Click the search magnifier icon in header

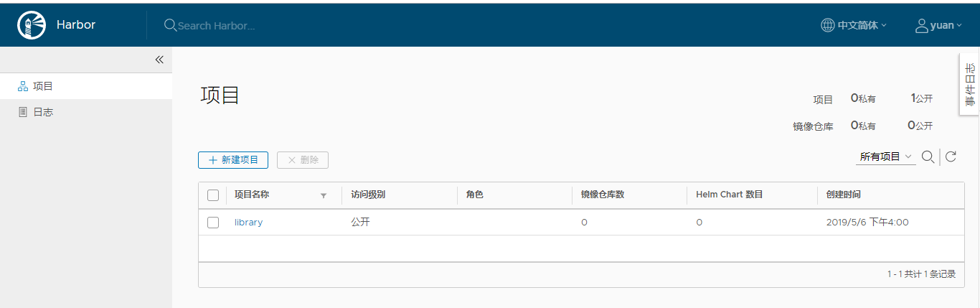click(170, 25)
